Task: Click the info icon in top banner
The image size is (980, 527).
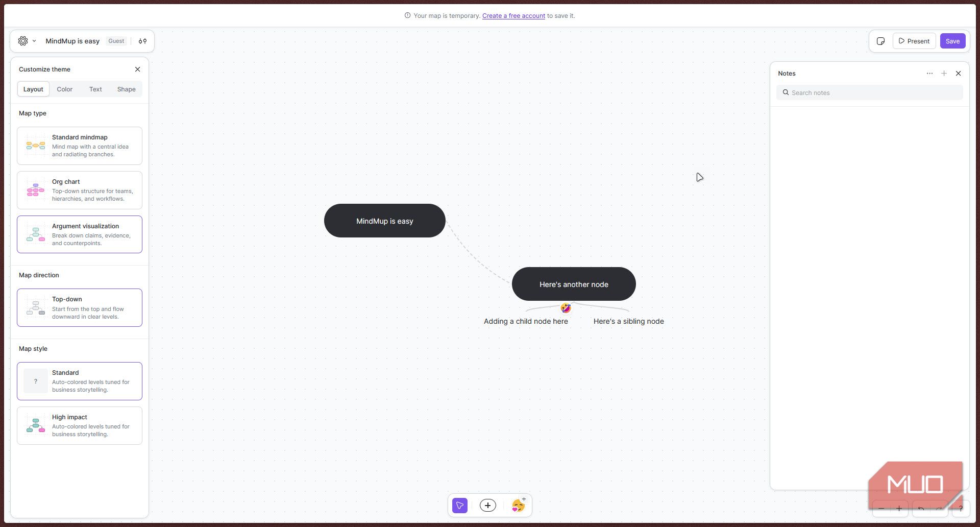Action: (407, 15)
